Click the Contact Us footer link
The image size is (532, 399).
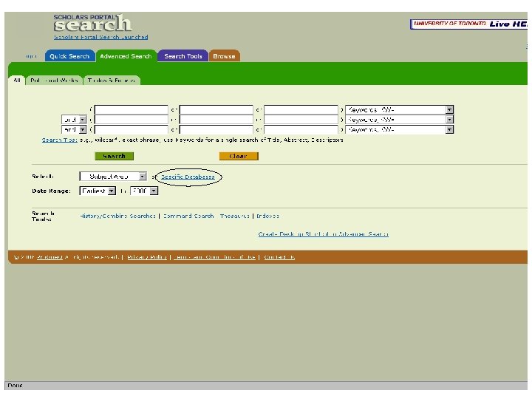coord(279,257)
